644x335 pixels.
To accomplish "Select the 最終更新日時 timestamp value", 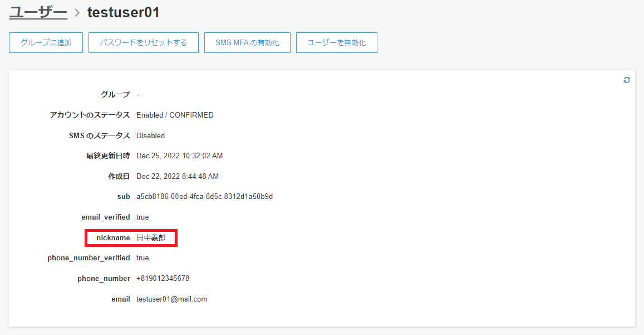I will pos(178,156).
